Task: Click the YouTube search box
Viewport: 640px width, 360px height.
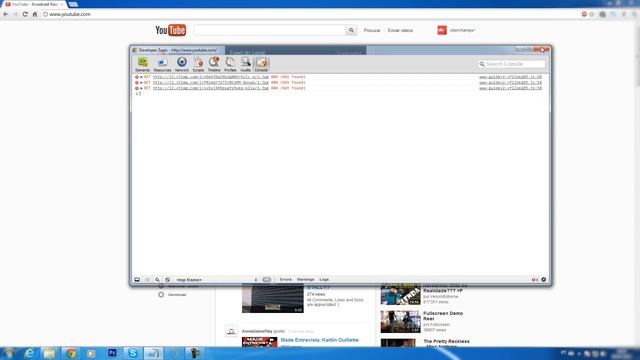Action: 269,30
